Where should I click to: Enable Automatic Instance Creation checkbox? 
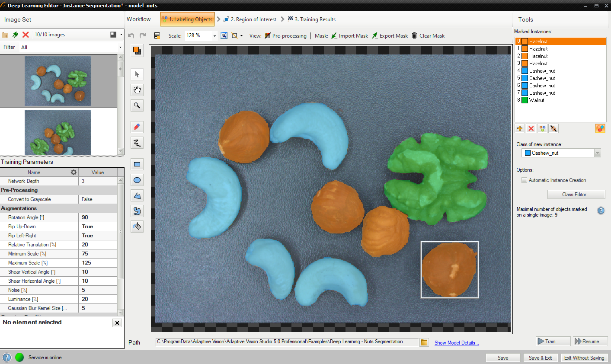pos(524,180)
